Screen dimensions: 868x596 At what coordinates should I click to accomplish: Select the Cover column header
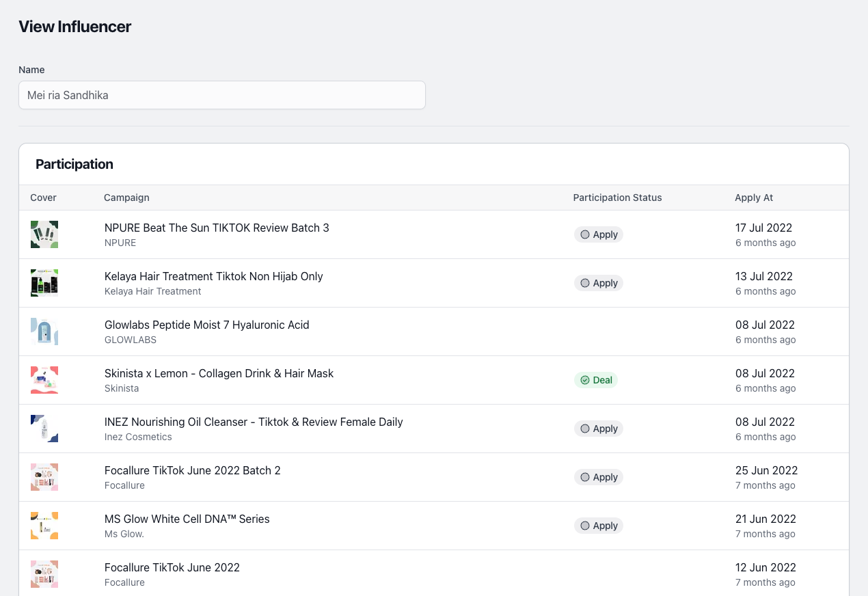tap(43, 198)
